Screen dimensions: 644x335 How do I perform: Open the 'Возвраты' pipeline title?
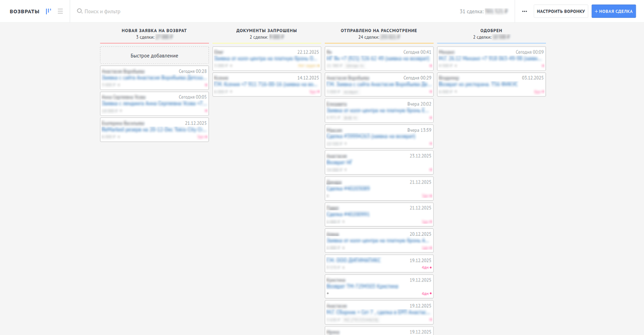tap(25, 11)
